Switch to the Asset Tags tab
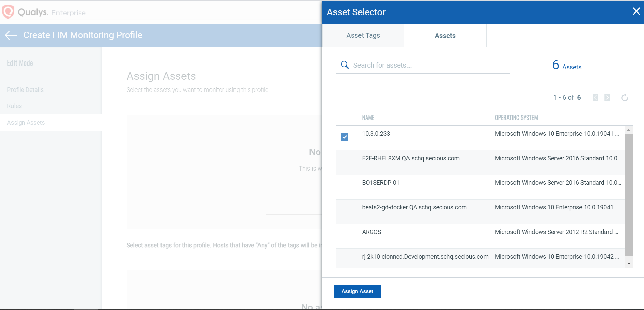644x310 pixels. click(x=363, y=35)
